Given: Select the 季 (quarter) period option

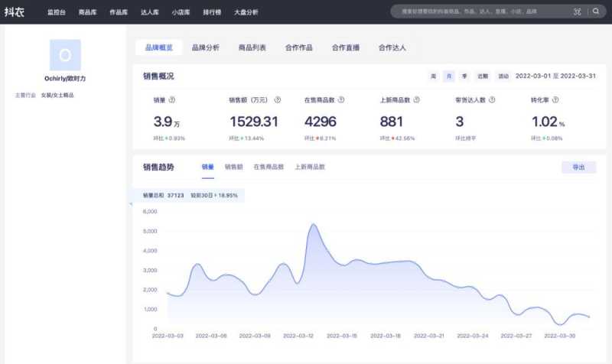Looking at the screenshot, I should point(464,76).
